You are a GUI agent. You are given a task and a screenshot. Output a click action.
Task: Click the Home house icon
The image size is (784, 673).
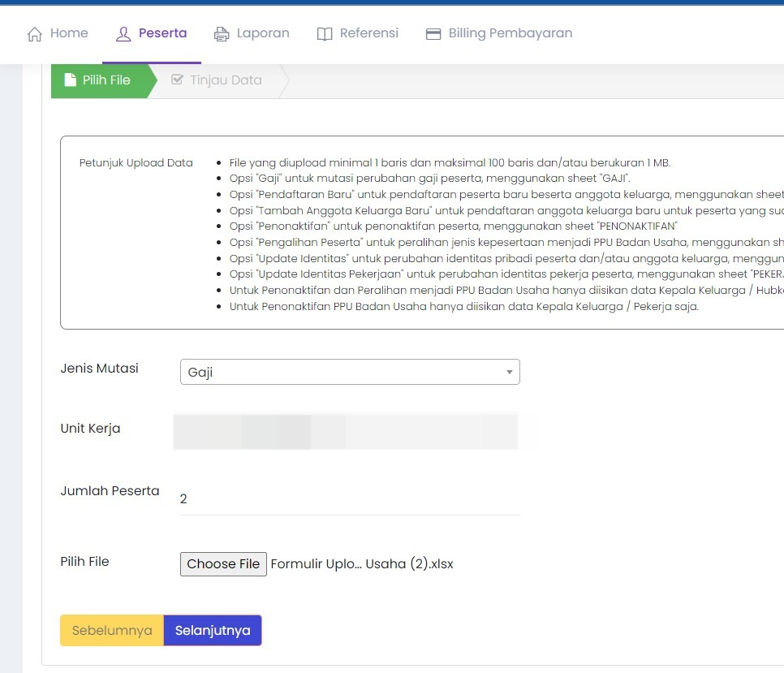tap(34, 34)
